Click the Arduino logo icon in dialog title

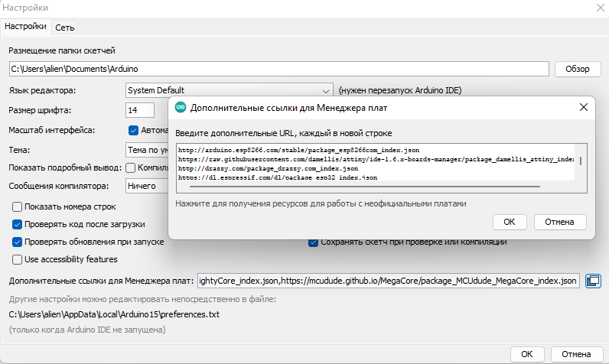pos(181,108)
